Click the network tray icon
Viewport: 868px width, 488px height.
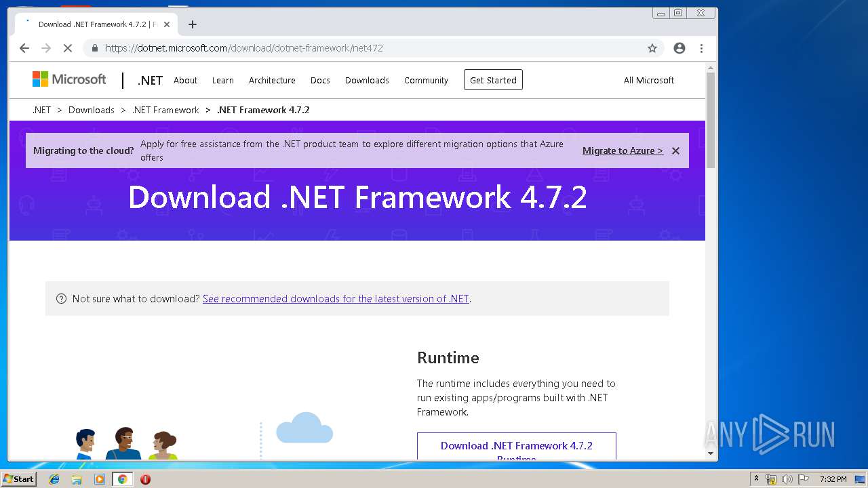pos(771,479)
